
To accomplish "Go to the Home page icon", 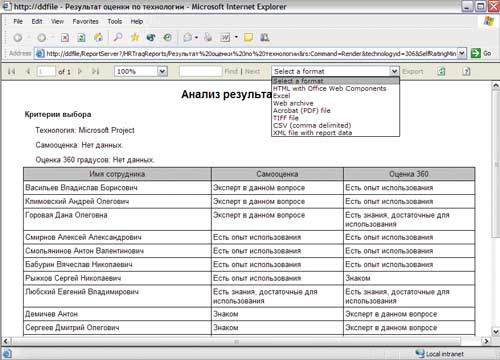I will (98, 37).
